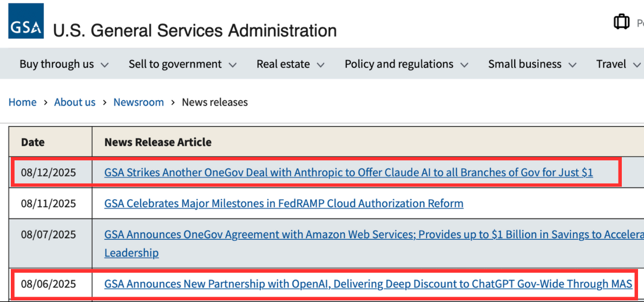Open FedRAMP Cloud Authorization Reform article
This screenshot has width=644, height=302.
284,203
